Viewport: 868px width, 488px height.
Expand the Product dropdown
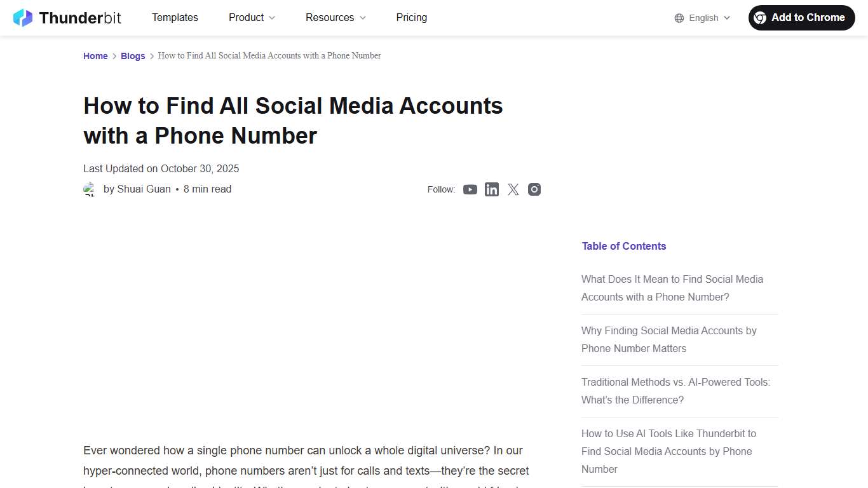(x=251, y=18)
